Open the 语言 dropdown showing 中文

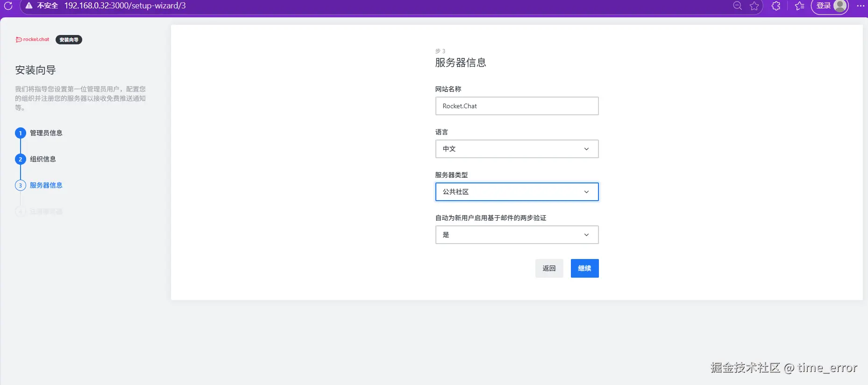[x=517, y=149]
